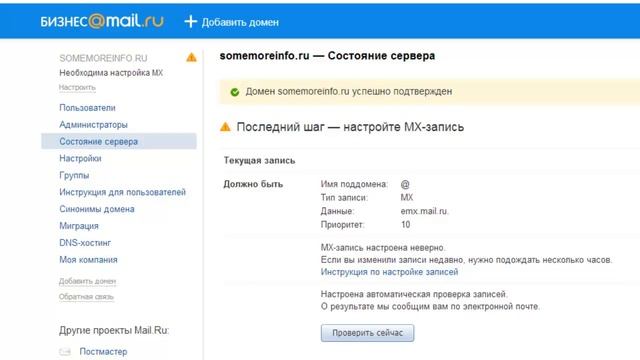
Task: Open the Пользователи section
Action: pyautogui.click(x=87, y=108)
